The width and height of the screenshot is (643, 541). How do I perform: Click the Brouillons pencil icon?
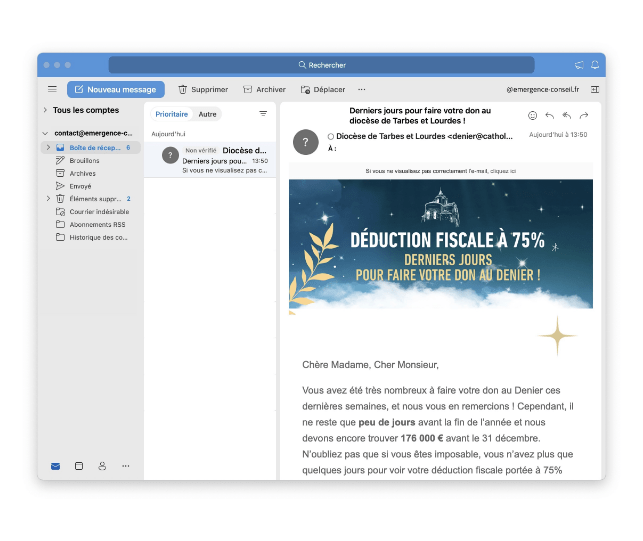[x=60, y=160]
